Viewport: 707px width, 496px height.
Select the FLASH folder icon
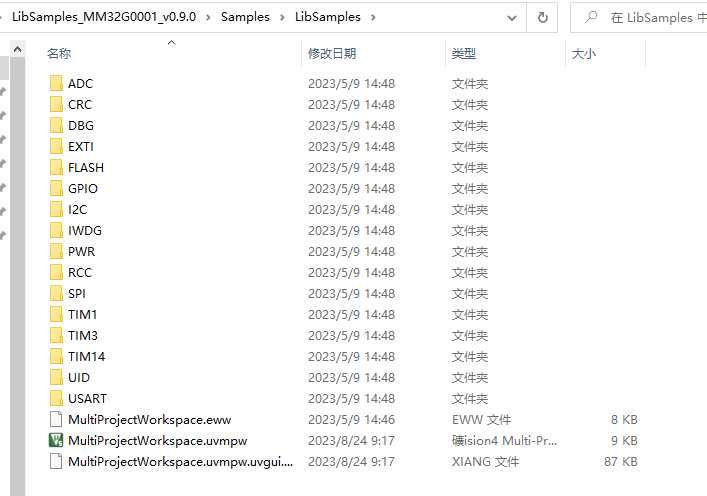pos(56,168)
